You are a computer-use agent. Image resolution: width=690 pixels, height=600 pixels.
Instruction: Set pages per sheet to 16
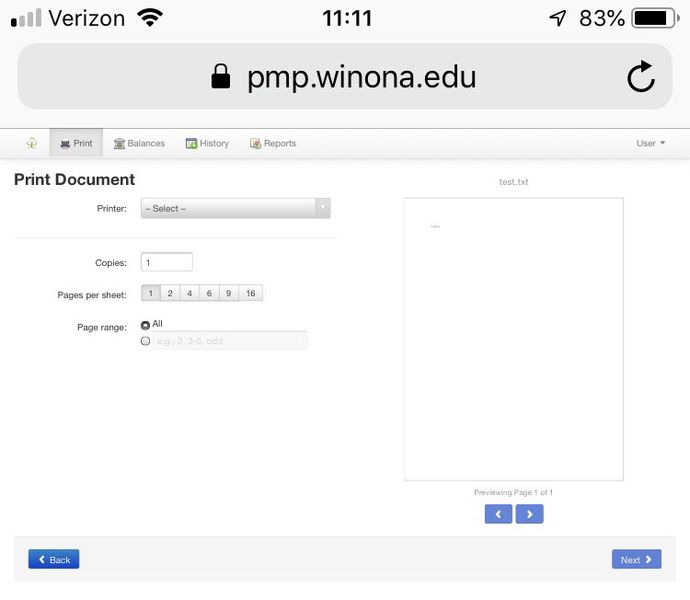250,293
